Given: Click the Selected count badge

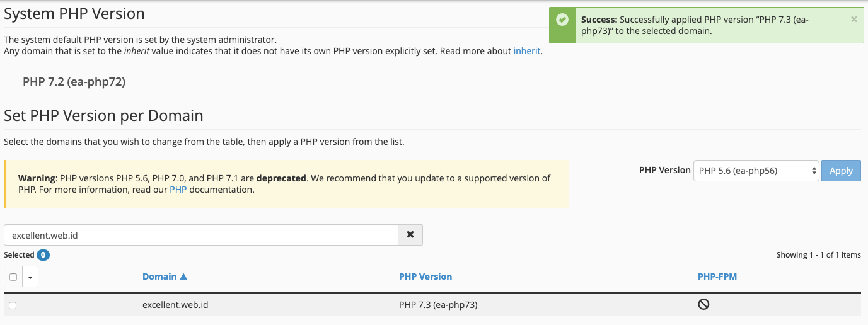Looking at the screenshot, I should click(x=43, y=255).
